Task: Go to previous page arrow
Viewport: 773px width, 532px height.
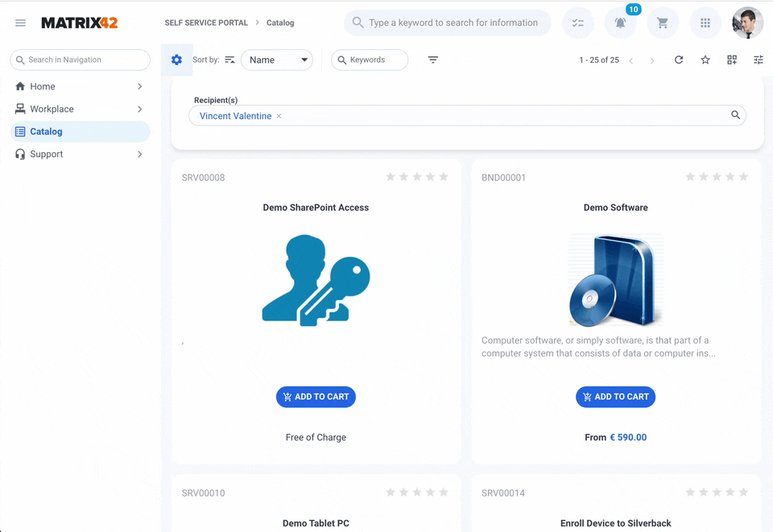Action: coord(631,60)
